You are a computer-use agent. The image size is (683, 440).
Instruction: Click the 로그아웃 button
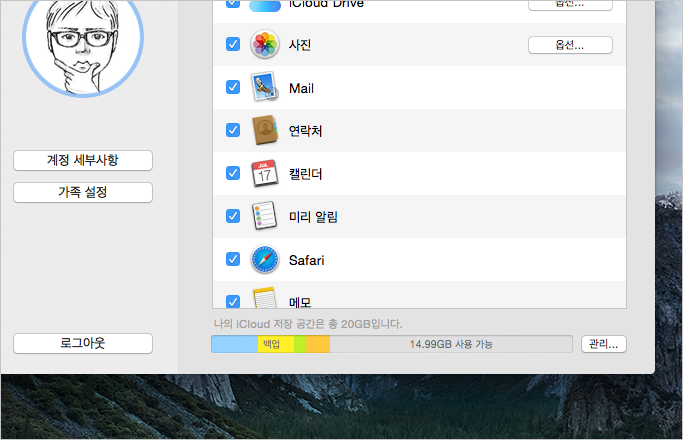(83, 343)
